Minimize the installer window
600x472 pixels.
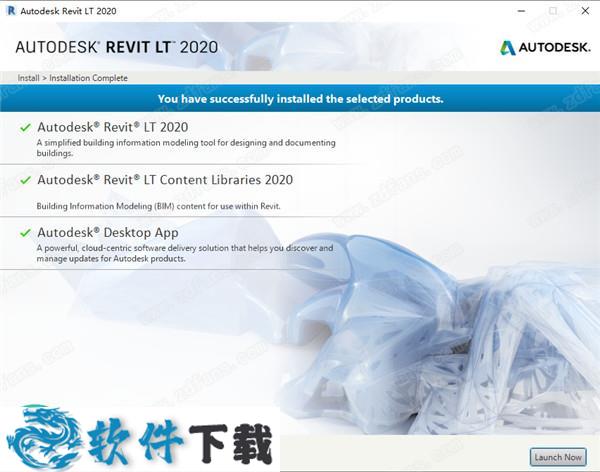[x=521, y=11]
